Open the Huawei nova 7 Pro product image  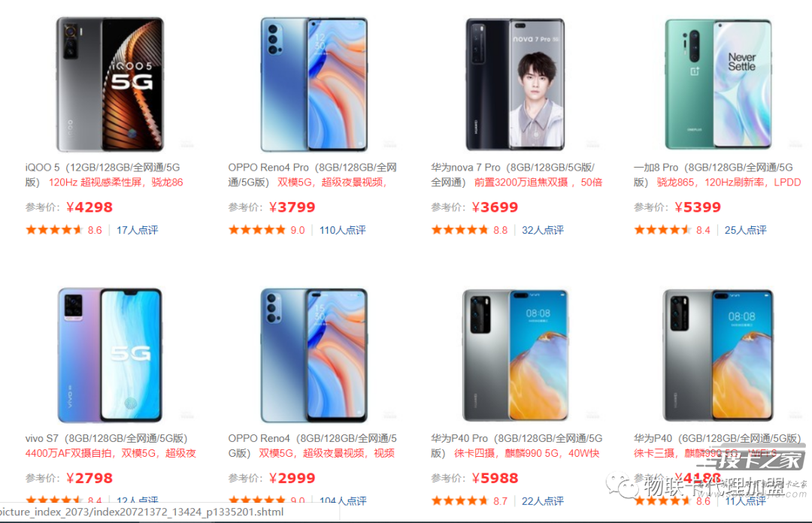click(515, 84)
